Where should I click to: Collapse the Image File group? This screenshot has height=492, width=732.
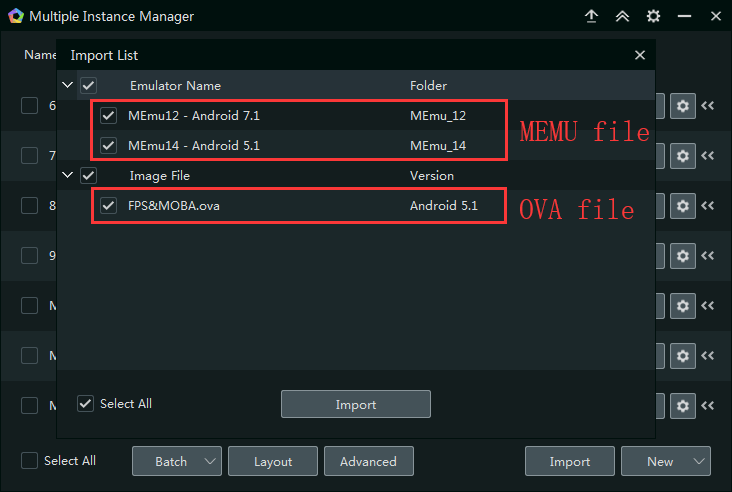click(68, 176)
